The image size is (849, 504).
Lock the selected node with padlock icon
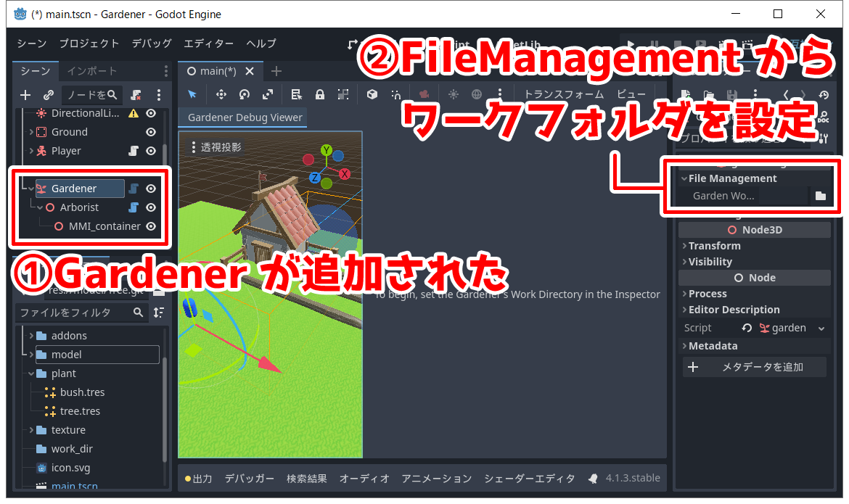tap(320, 95)
